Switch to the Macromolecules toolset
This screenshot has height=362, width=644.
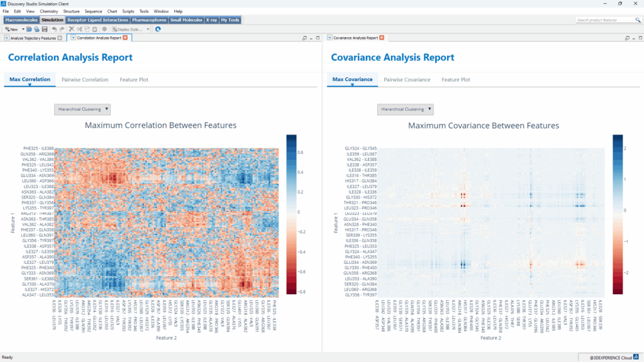click(21, 19)
